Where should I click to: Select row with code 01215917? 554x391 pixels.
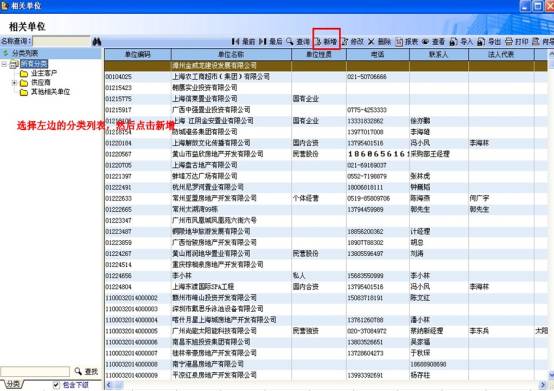tap(326, 110)
